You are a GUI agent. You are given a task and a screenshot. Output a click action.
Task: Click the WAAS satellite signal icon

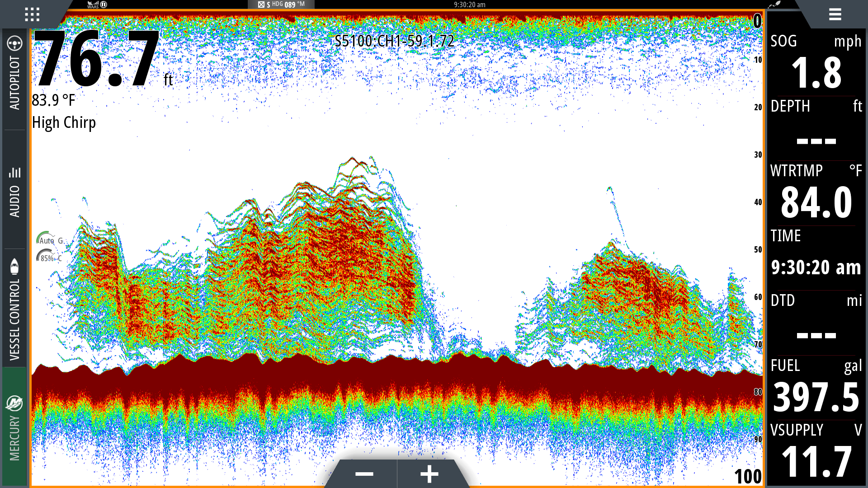(x=94, y=5)
